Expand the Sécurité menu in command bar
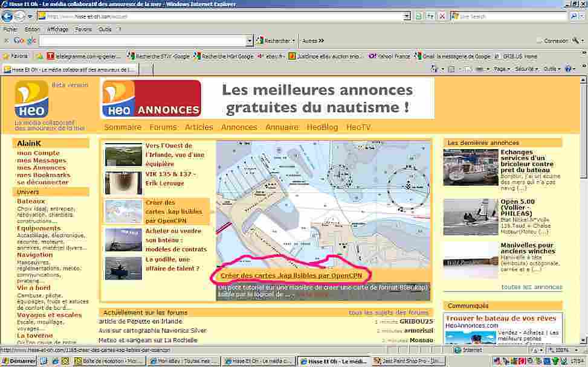This screenshot has width=588, height=367. (x=527, y=69)
